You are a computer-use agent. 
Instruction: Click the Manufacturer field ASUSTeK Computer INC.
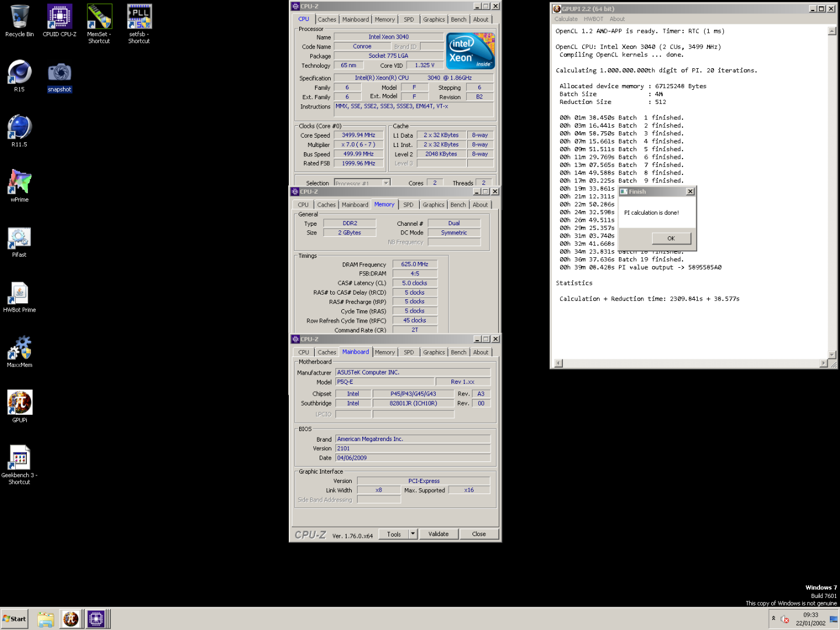(413, 372)
